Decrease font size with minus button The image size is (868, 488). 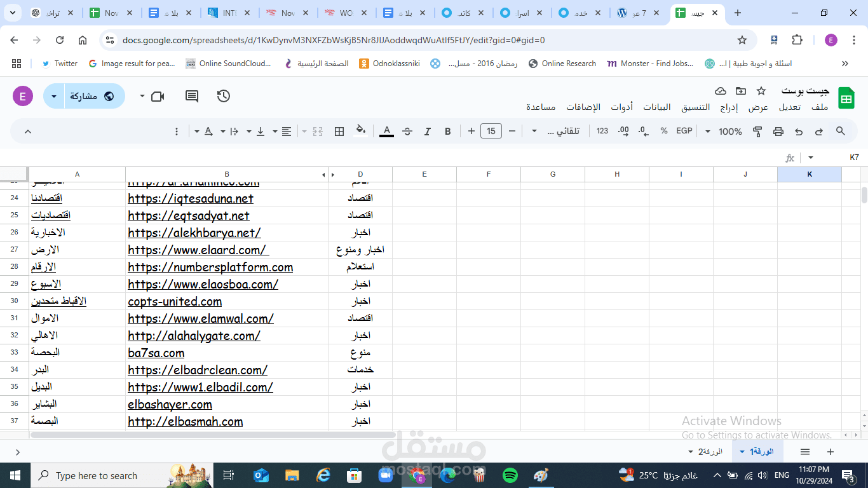tap(512, 132)
